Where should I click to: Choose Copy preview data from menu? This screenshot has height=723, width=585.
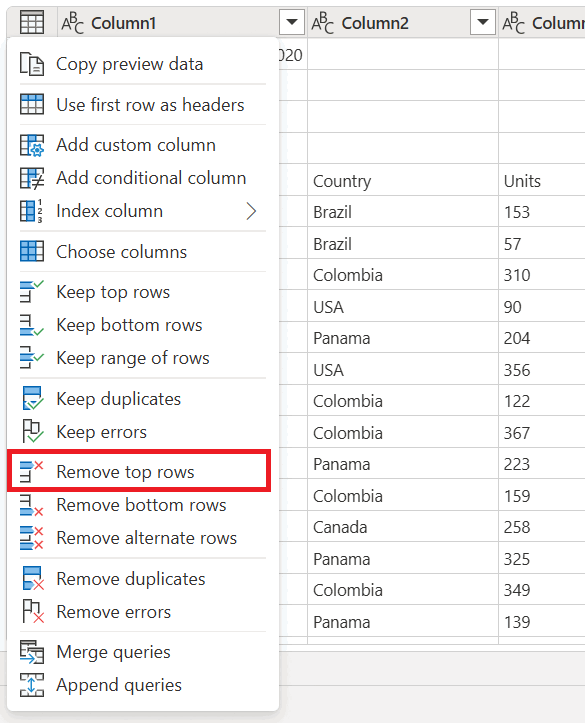click(143, 64)
